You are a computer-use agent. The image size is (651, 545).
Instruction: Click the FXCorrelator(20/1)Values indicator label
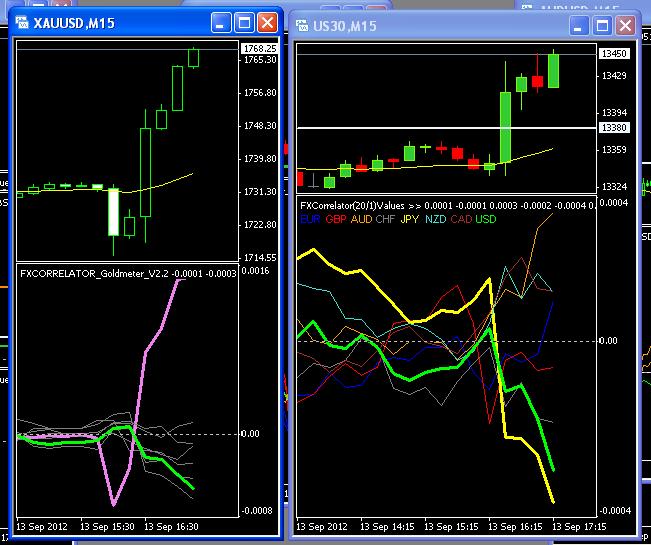click(352, 206)
